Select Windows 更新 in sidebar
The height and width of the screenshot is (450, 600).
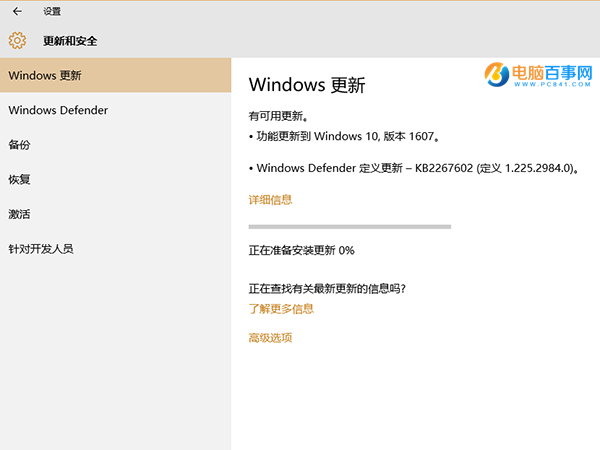(115, 75)
